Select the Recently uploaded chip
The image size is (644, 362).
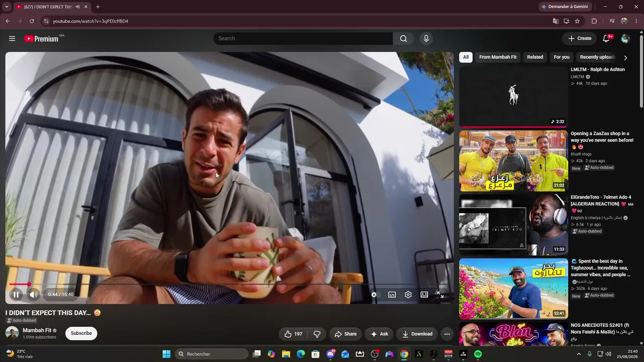point(597,57)
